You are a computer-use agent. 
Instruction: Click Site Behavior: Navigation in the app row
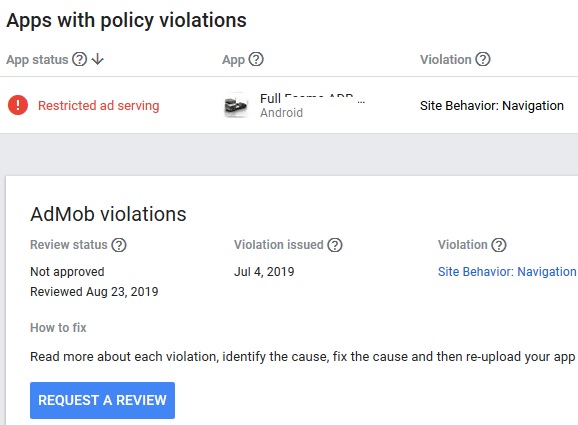pyautogui.click(x=492, y=105)
